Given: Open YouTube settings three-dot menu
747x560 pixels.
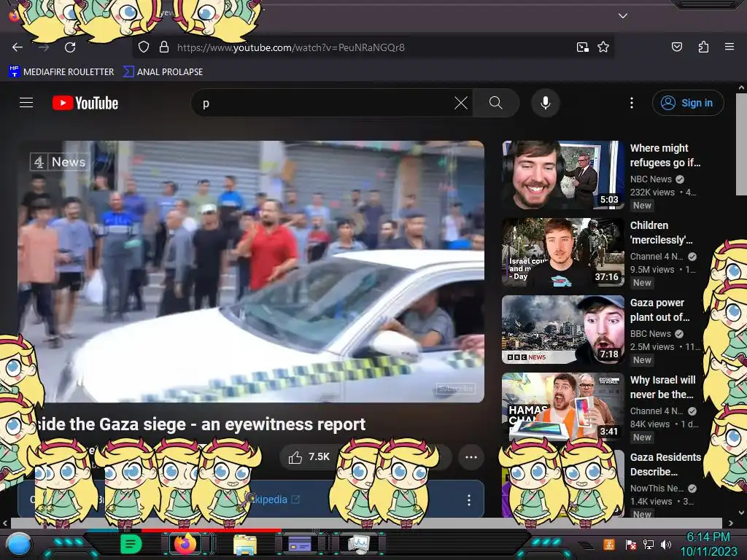Looking at the screenshot, I should (x=632, y=103).
